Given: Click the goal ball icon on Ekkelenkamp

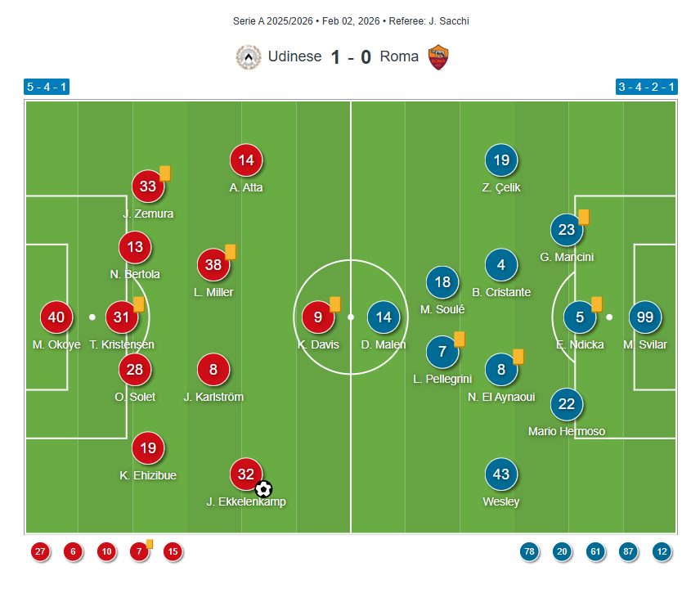Looking at the screenshot, I should point(263,489).
